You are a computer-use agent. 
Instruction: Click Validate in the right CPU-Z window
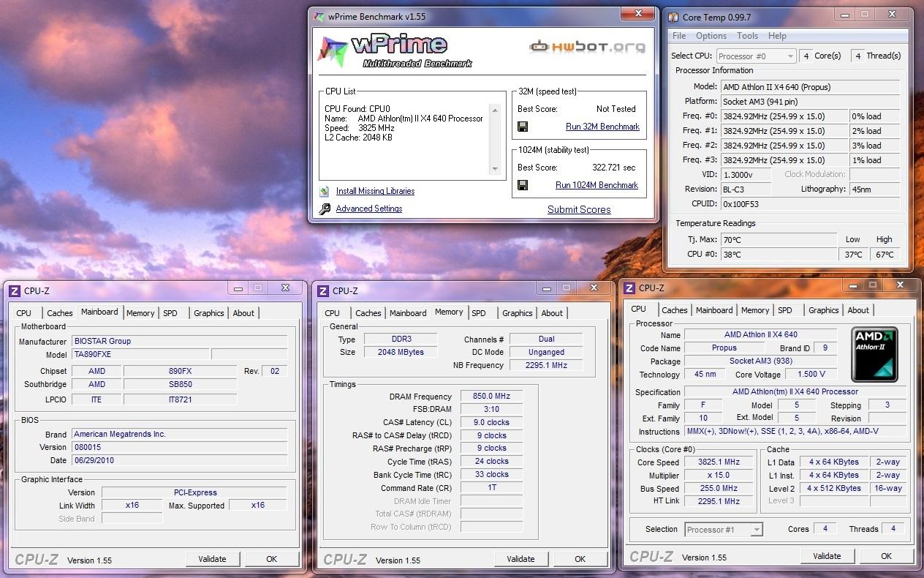(827, 556)
